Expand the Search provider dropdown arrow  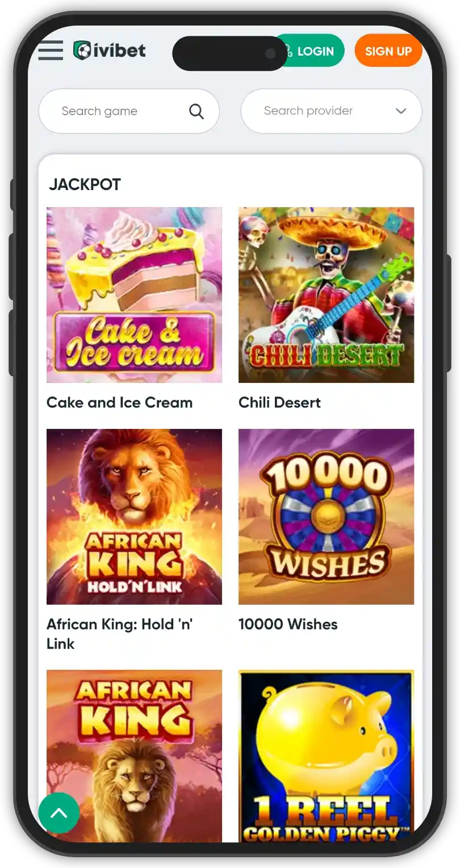coord(401,111)
